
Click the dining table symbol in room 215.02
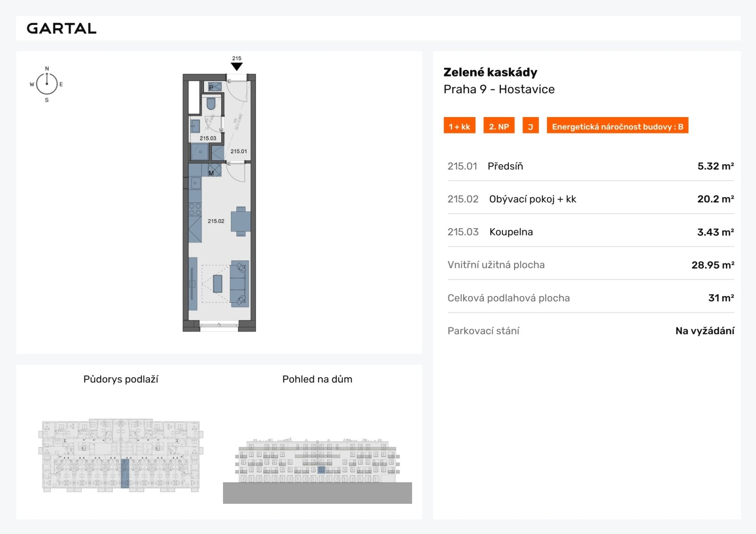click(241, 221)
